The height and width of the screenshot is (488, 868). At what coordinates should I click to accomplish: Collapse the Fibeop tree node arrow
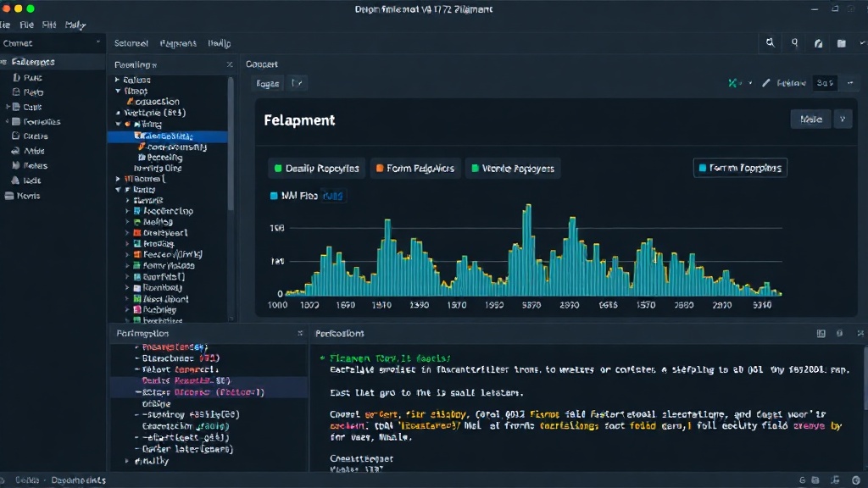117,91
